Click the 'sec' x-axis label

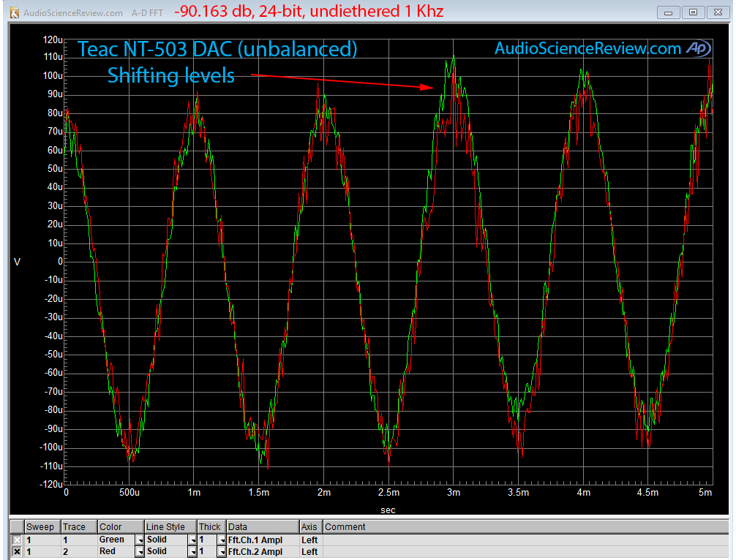pos(388,510)
